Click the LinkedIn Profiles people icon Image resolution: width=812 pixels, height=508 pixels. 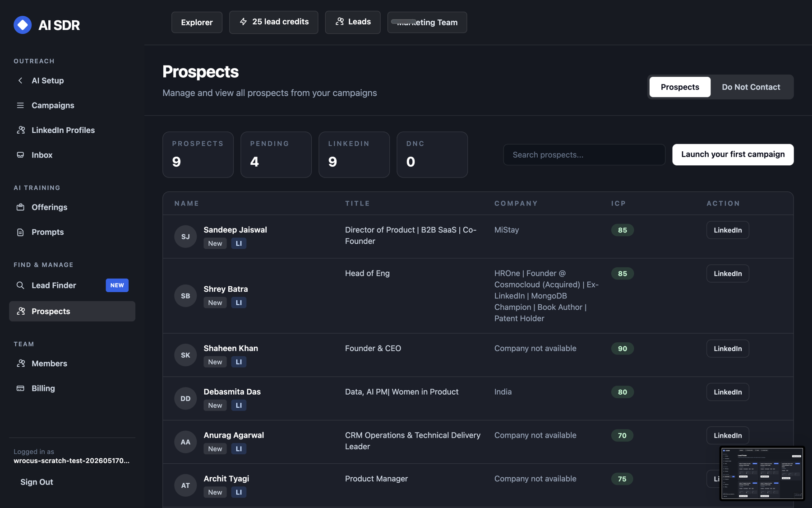pyautogui.click(x=21, y=130)
